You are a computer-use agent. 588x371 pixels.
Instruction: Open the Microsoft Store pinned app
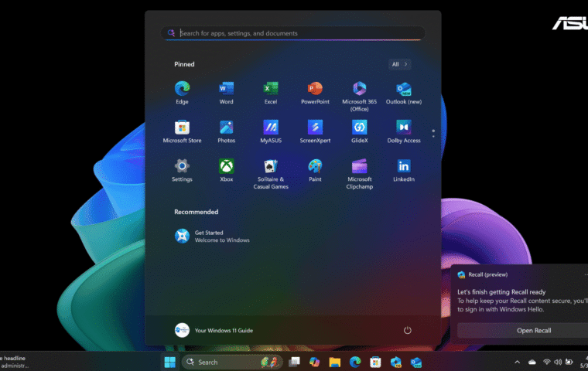[182, 131]
